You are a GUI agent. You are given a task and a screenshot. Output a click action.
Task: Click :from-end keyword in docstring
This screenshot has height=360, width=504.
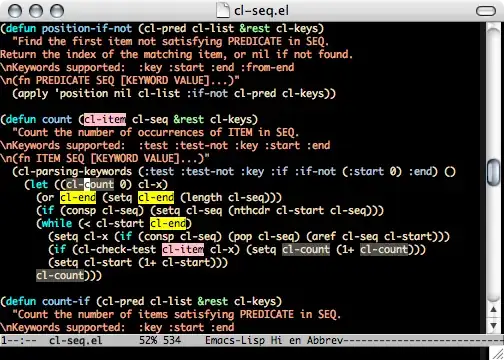coord(267,68)
